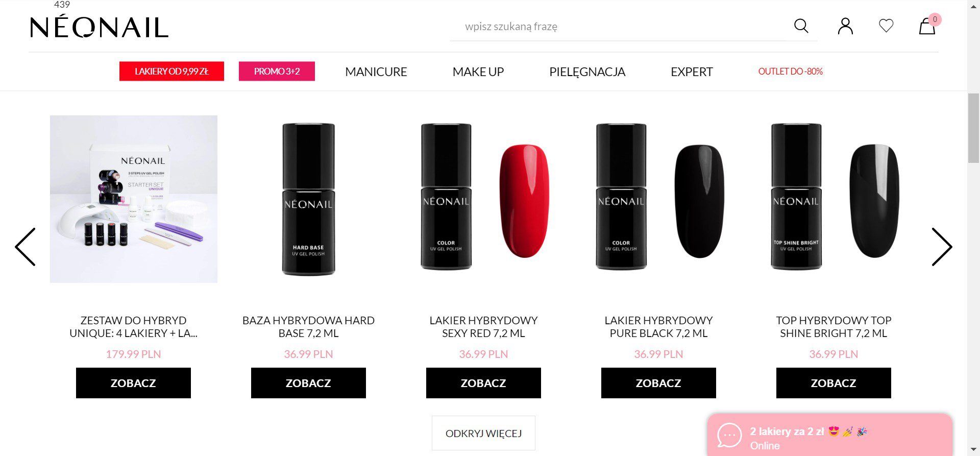This screenshot has width=980, height=456.
Task: Show next products with right arrow
Action: click(942, 247)
